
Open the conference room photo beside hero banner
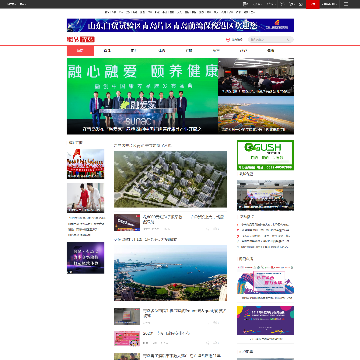click(256, 77)
